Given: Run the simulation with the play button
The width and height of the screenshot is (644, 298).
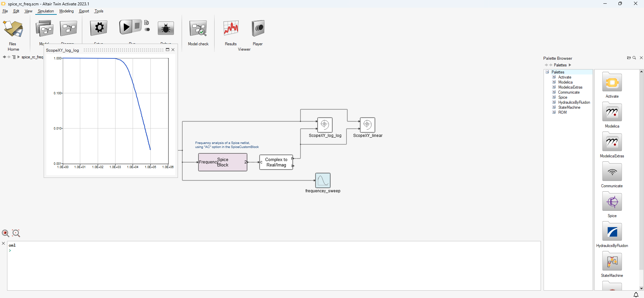Looking at the screenshot, I should [x=126, y=27].
